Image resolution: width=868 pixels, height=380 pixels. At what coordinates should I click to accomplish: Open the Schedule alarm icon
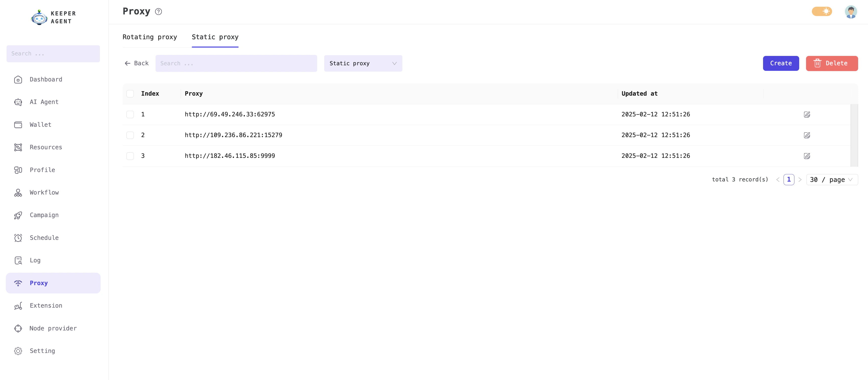[18, 238]
